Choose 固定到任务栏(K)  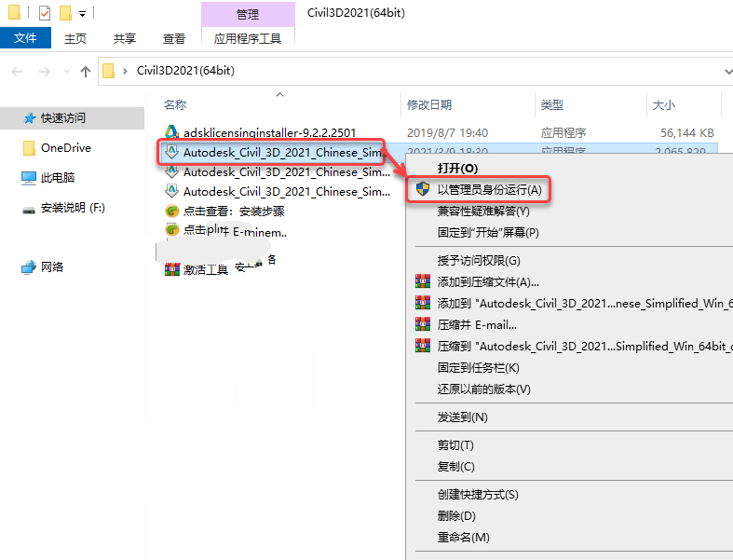pyautogui.click(x=478, y=368)
